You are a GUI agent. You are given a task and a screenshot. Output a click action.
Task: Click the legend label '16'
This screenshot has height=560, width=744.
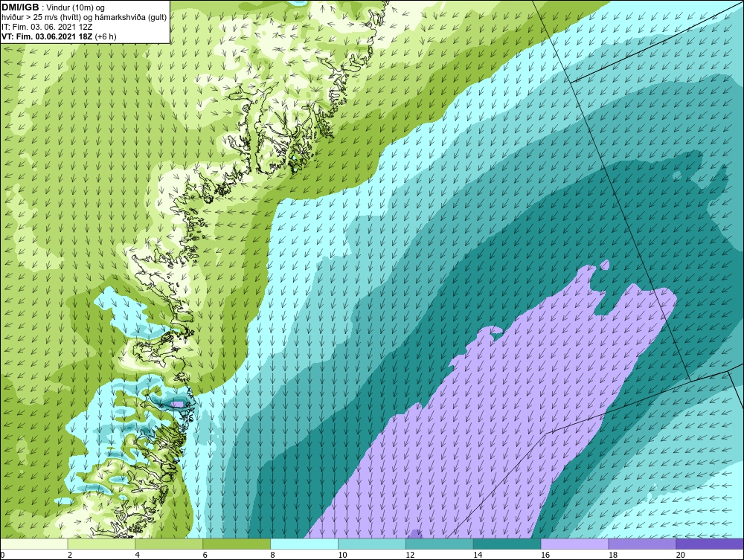point(545,555)
